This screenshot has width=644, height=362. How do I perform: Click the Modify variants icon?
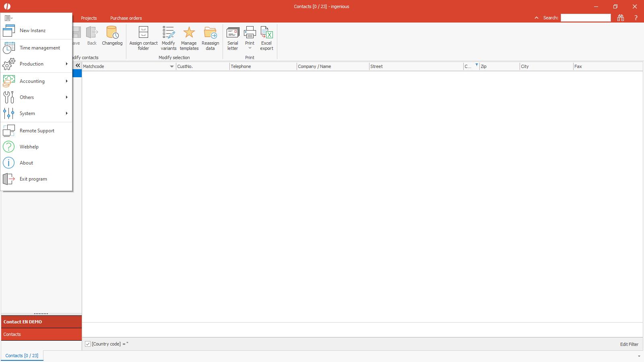tap(168, 33)
